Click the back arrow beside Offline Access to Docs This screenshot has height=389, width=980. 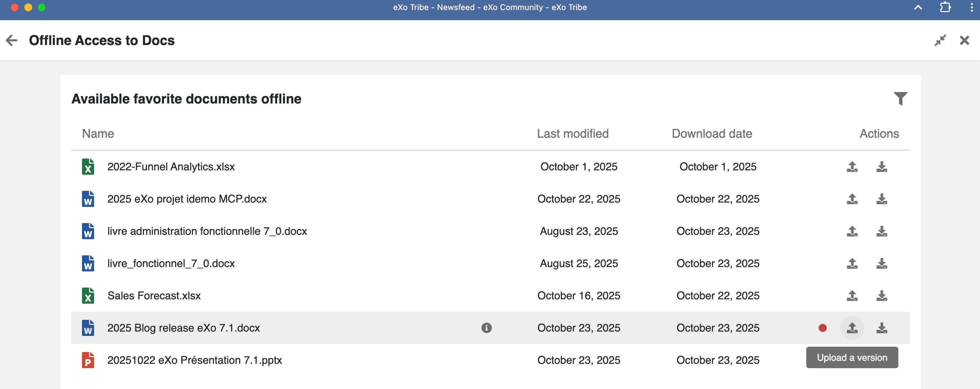coord(12,40)
